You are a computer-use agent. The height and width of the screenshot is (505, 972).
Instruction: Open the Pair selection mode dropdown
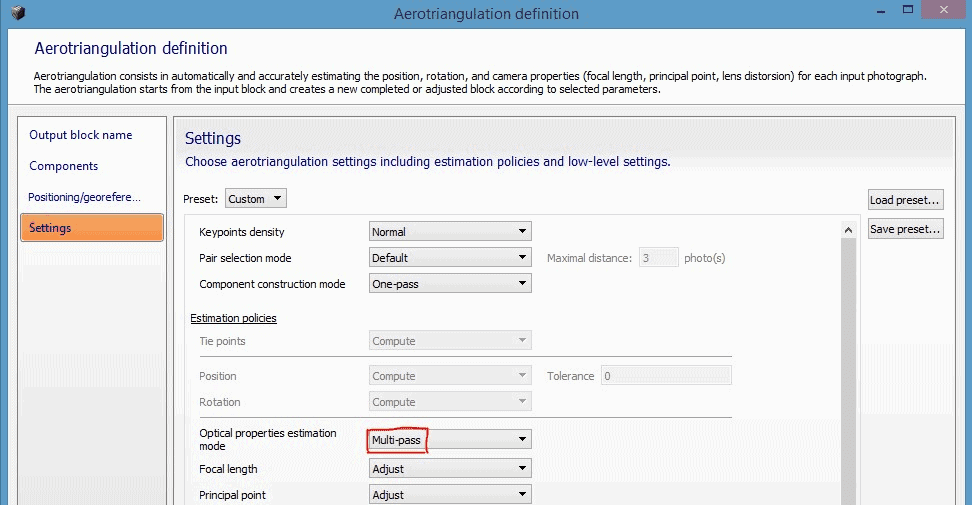pos(450,258)
